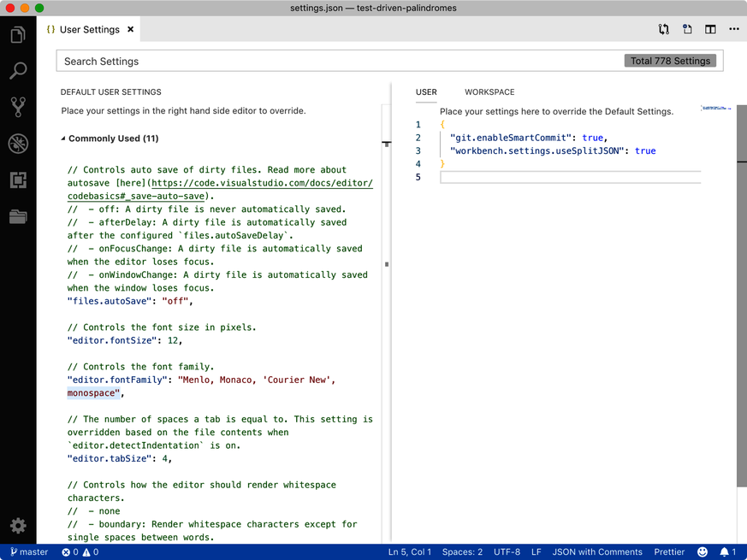The height and width of the screenshot is (560, 747).
Task: Open notifications via the bell icon
Action: [x=726, y=551]
